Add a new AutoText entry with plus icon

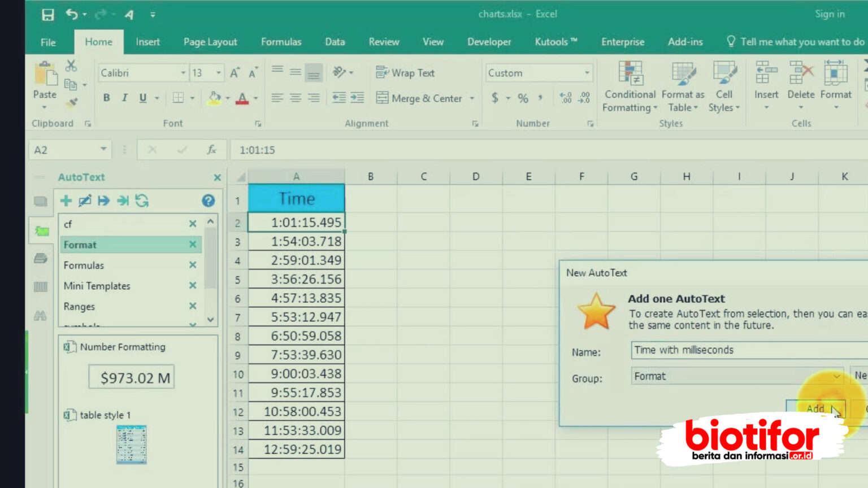point(65,201)
